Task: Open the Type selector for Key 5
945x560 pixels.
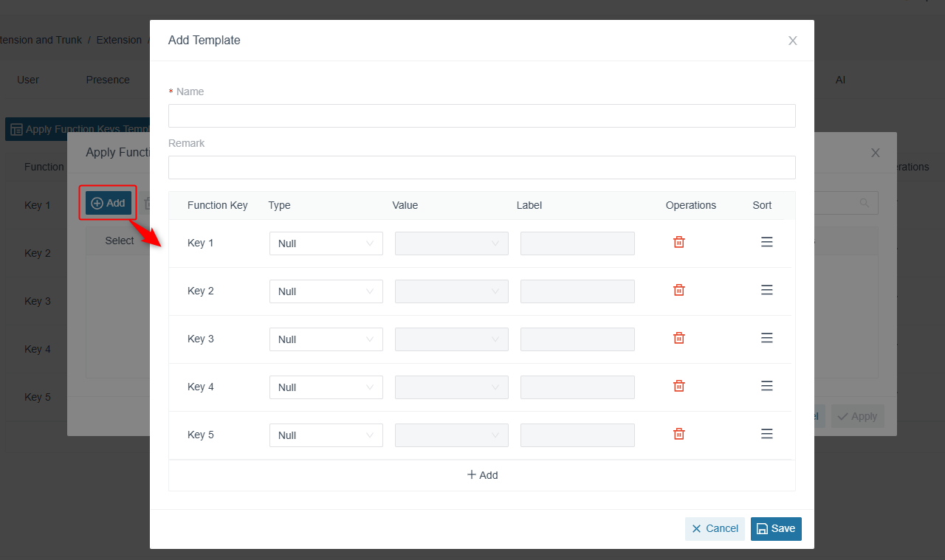Action: coord(326,435)
